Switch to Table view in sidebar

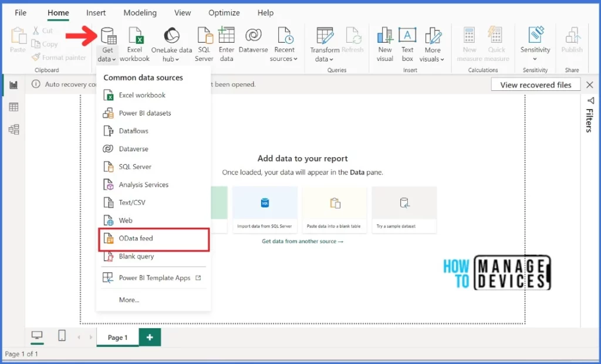coord(14,107)
